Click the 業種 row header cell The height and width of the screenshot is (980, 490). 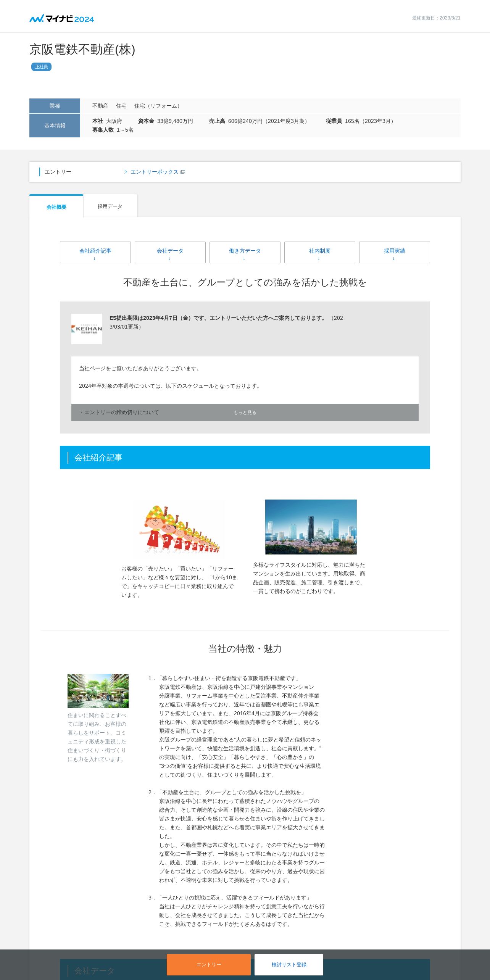(55, 106)
